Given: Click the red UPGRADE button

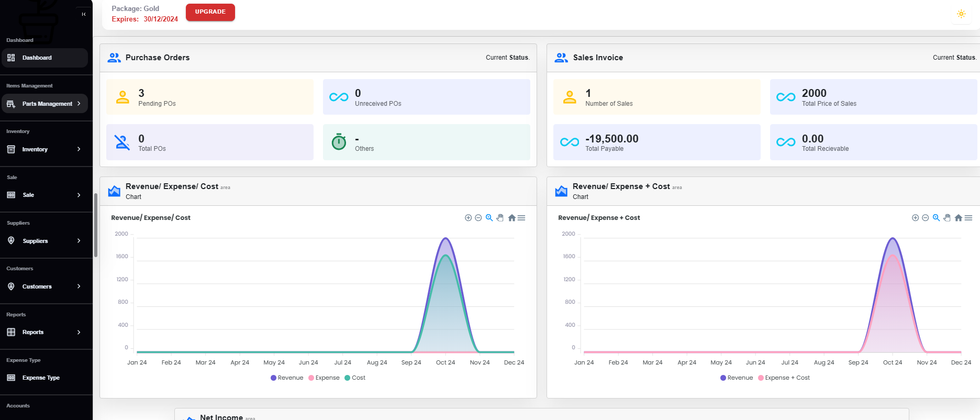Looking at the screenshot, I should pos(210,12).
